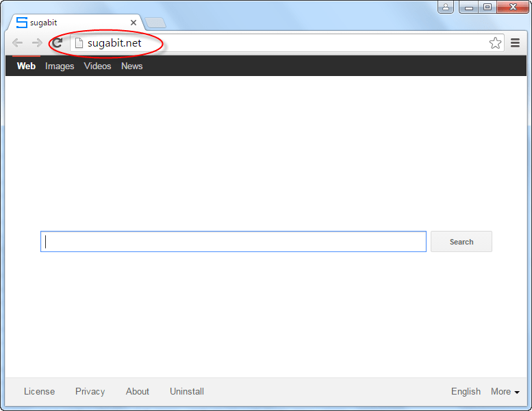
Task: Reload the sugabit.net page
Action: coord(58,42)
